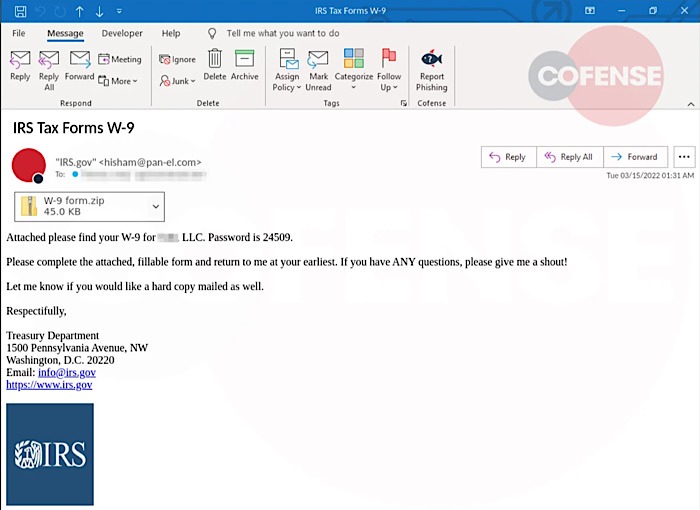Viewport: 700px width, 510px height.
Task: Click Reply All in the ribbon
Action: (49, 71)
